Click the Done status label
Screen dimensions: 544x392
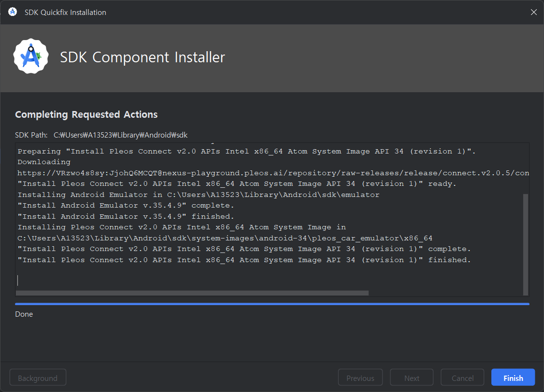point(24,314)
